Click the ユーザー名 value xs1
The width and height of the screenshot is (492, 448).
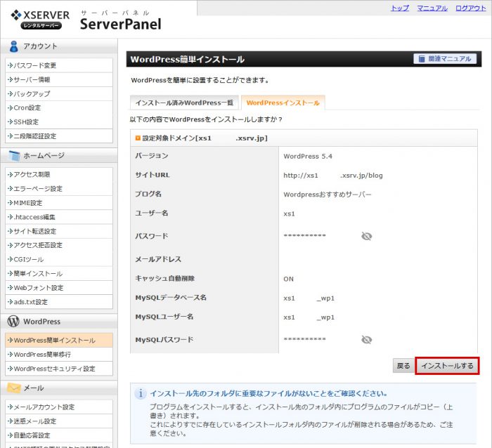289,213
